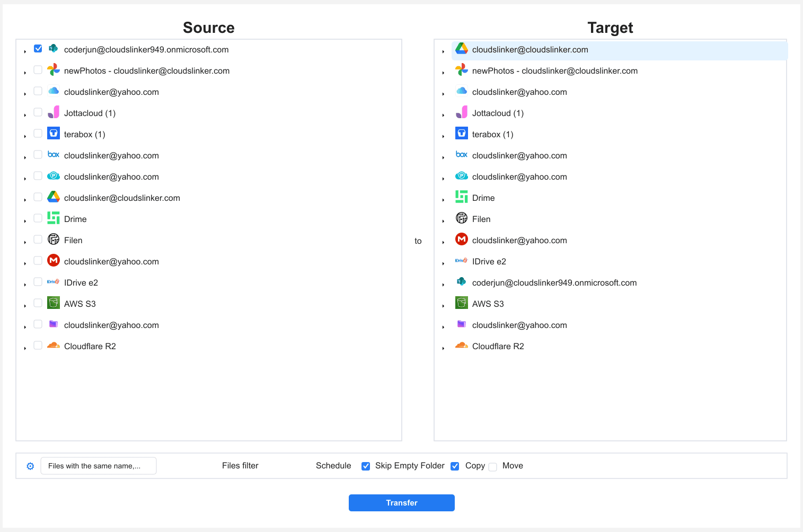
Task: Toggle the Skip Empty Folder checkbox
Action: click(366, 466)
